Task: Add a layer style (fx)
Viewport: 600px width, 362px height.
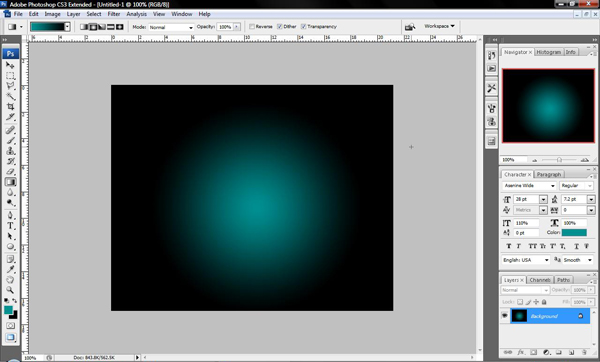Action: click(x=521, y=352)
